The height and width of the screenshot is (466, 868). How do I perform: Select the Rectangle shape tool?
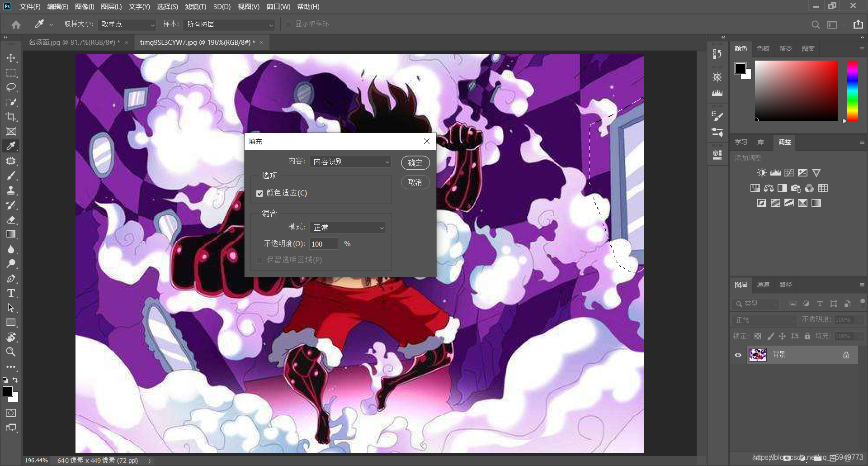tap(11, 323)
